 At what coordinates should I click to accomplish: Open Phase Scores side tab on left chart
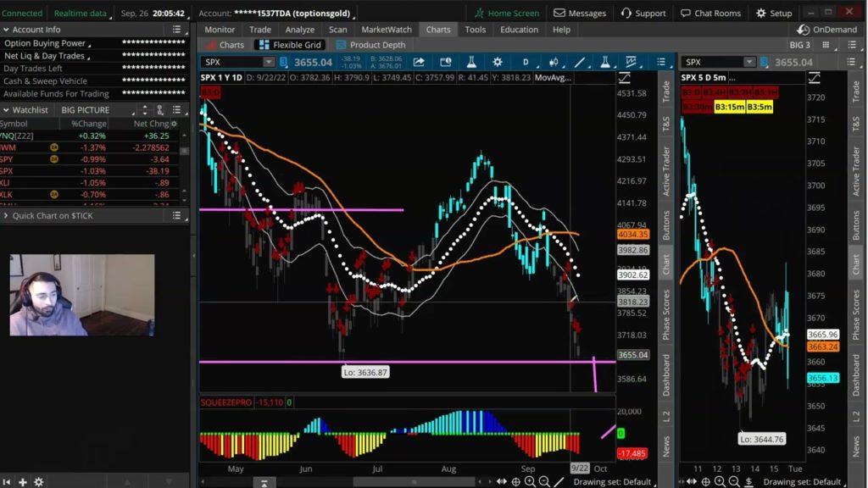click(666, 314)
